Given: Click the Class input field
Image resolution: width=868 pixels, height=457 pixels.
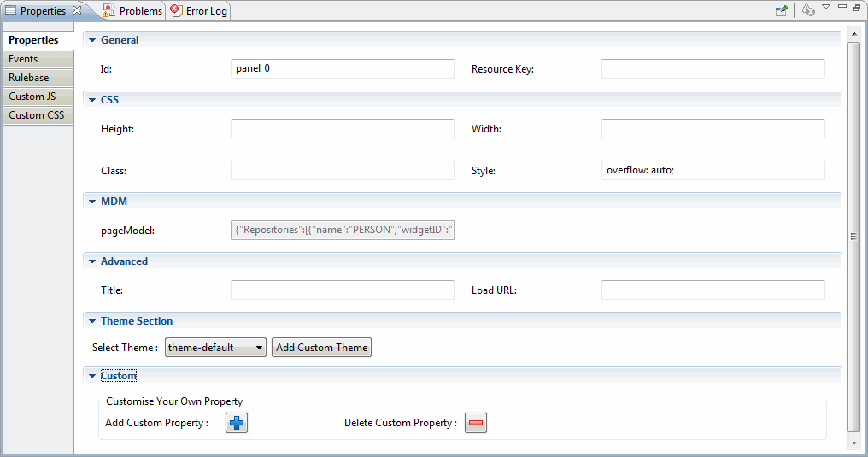Looking at the screenshot, I should [342, 170].
